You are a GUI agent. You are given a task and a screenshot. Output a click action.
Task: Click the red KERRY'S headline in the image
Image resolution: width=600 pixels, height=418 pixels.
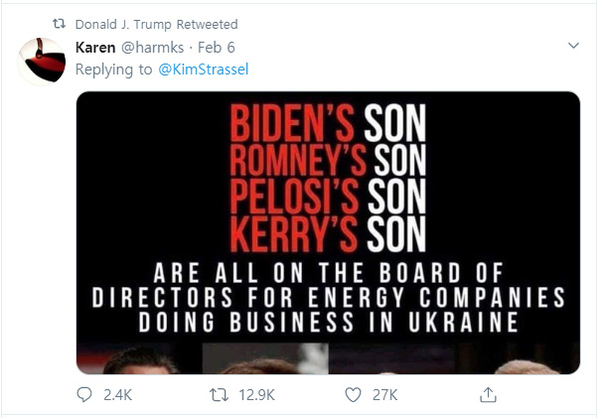click(x=294, y=234)
